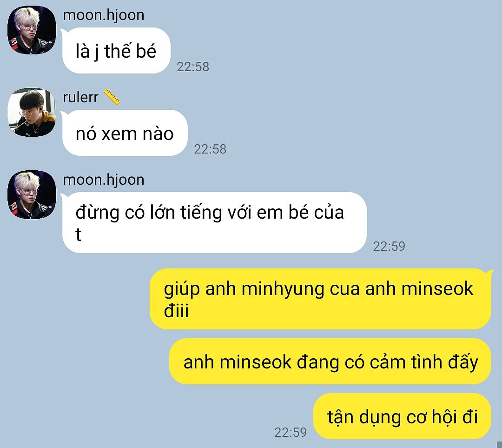Tap the rulerr username label
Viewport: 502px width, 448px height.
tap(80, 97)
